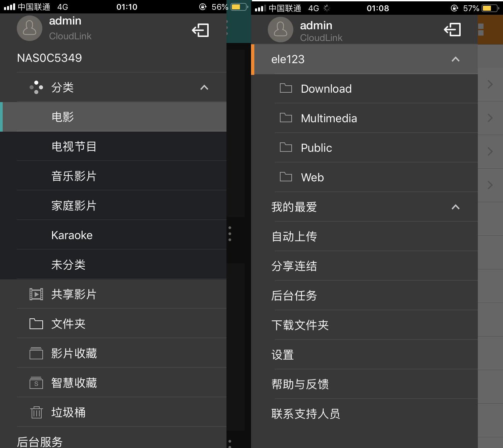Tap 帮助与反馈 help and feedback
The width and height of the screenshot is (503, 448).
[x=300, y=384]
